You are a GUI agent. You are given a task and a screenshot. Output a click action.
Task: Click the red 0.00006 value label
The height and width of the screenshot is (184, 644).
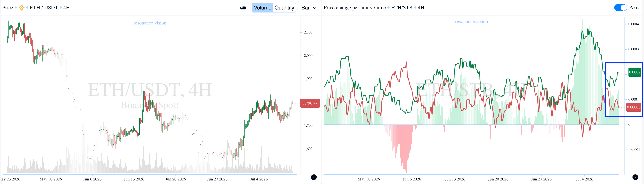634,107
